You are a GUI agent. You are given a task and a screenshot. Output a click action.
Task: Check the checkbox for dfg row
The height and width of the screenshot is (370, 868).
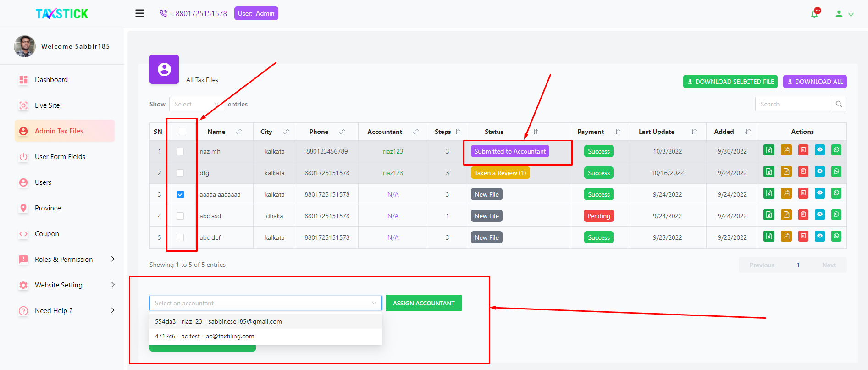[x=180, y=173]
